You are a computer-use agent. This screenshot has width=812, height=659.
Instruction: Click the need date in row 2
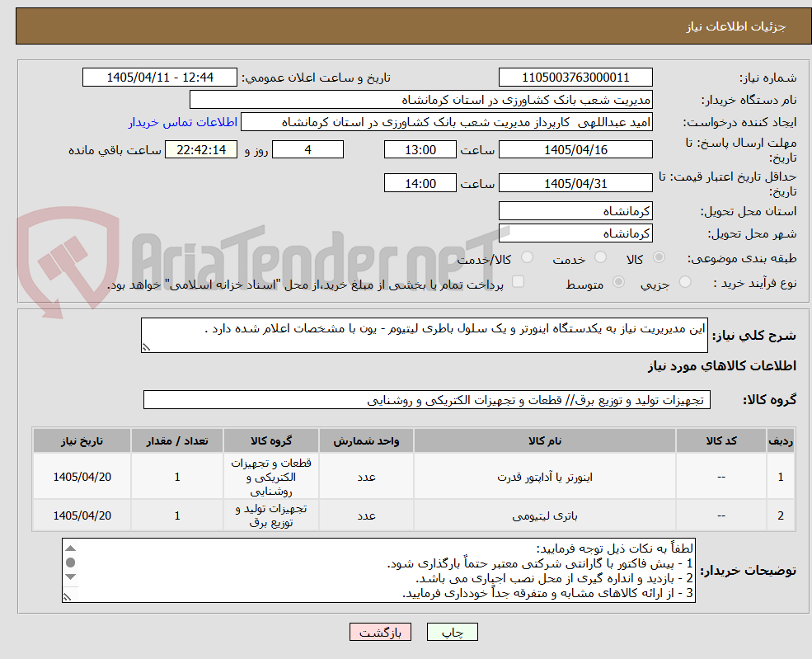(x=82, y=515)
